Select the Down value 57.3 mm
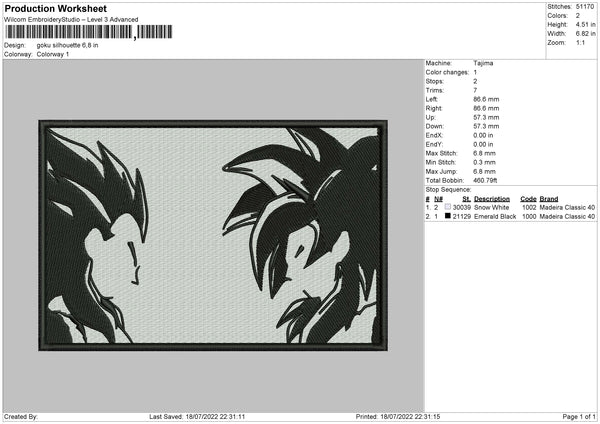The image size is (600, 424). 486,126
